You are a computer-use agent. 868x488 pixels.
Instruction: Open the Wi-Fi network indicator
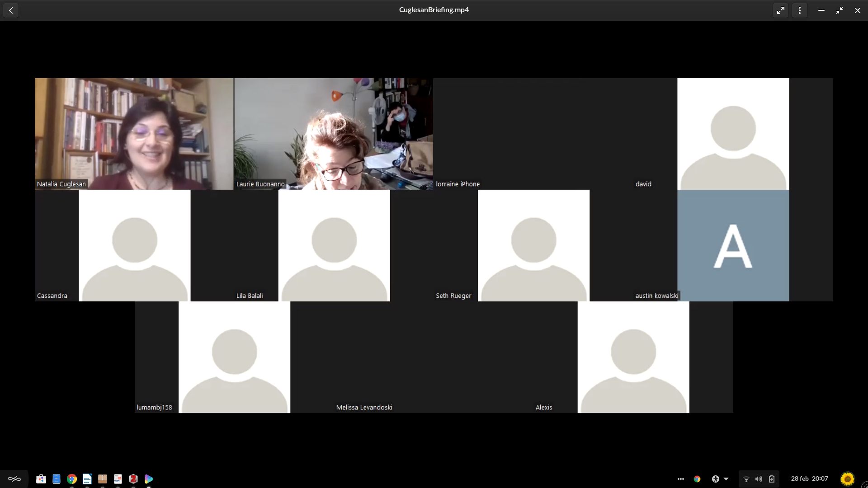click(746, 479)
